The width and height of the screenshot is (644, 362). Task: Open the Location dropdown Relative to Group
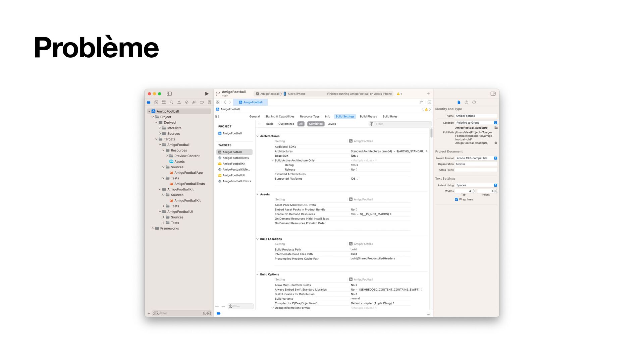coord(476,123)
